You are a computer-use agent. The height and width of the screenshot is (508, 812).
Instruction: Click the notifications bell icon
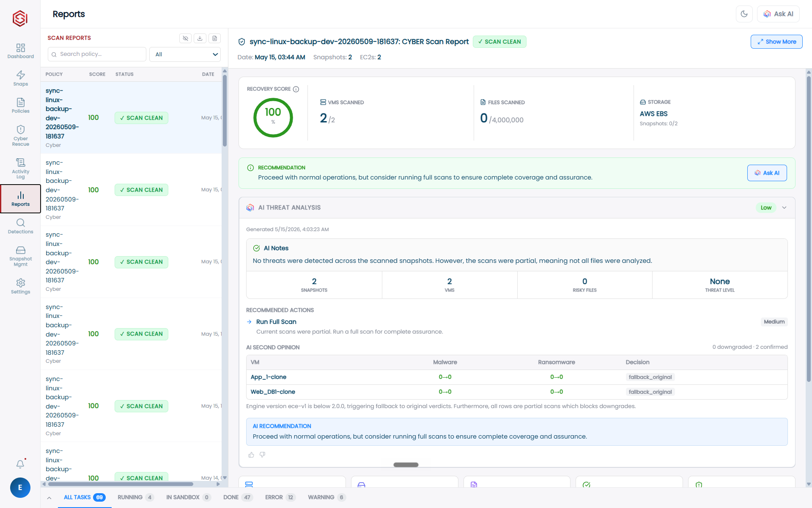click(x=20, y=464)
